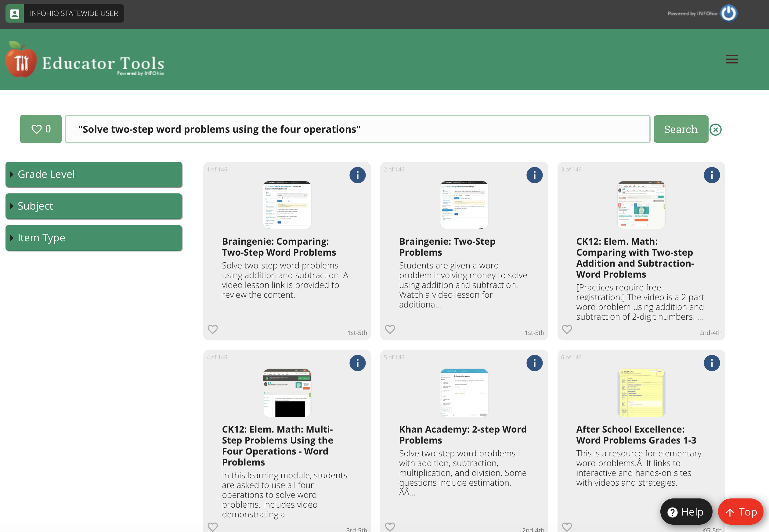
Task: Open info for CK12 Comparing with Two-step card
Action: point(712,175)
